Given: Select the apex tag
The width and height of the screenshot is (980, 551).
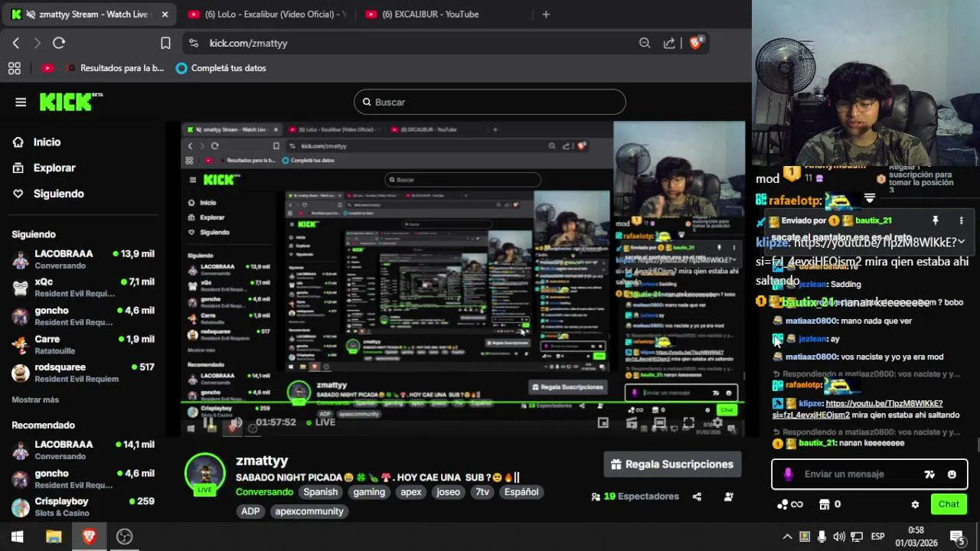Looking at the screenshot, I should click(411, 492).
